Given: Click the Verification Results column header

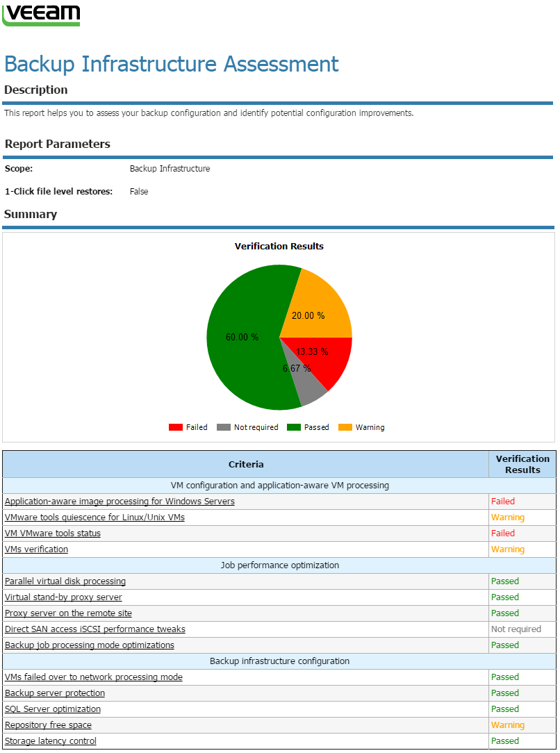Looking at the screenshot, I should coord(522,463).
